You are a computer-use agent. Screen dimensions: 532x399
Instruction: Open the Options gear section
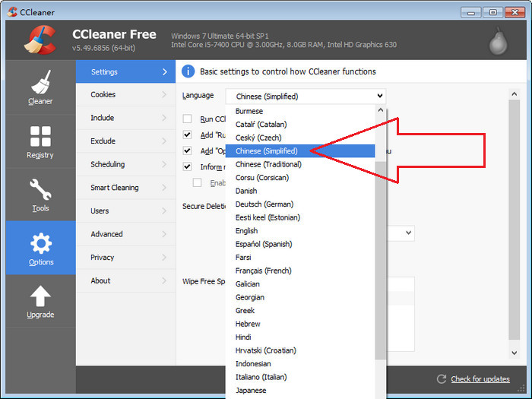[41, 248]
